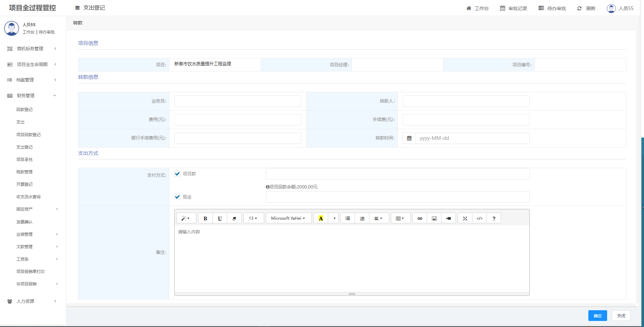The width and height of the screenshot is (644, 327).
Task: Click the yellow font highlight color swatch
Action: [321, 218]
